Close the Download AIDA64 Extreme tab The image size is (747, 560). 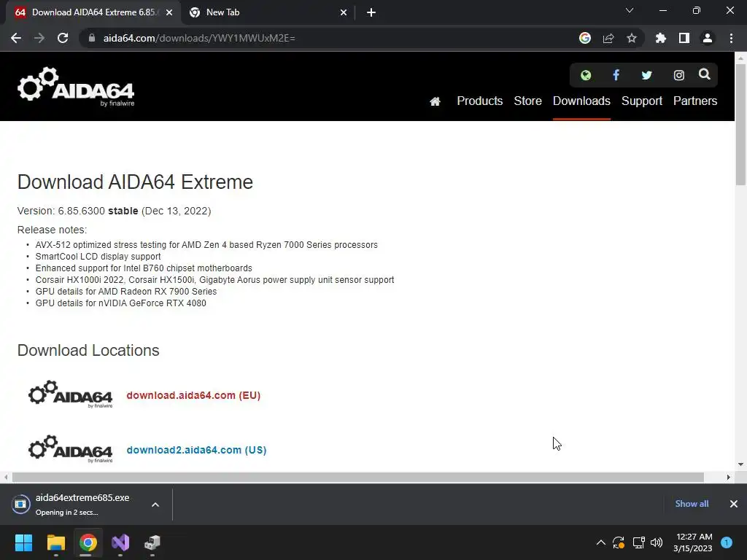coord(169,12)
